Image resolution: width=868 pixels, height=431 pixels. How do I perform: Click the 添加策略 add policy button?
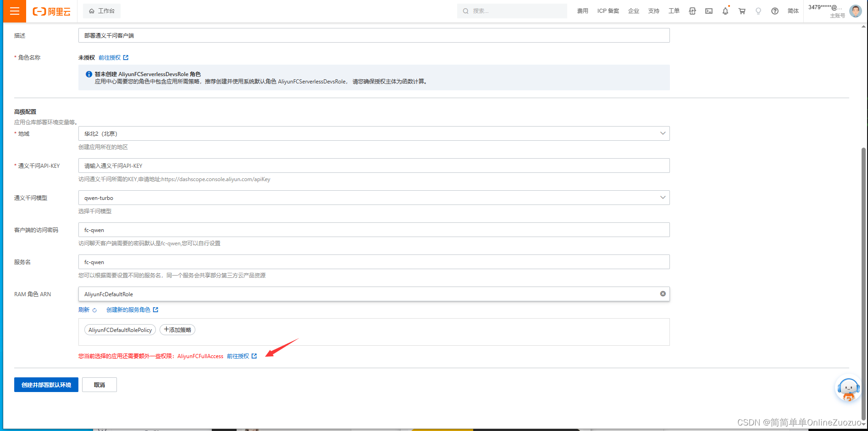[x=177, y=330]
